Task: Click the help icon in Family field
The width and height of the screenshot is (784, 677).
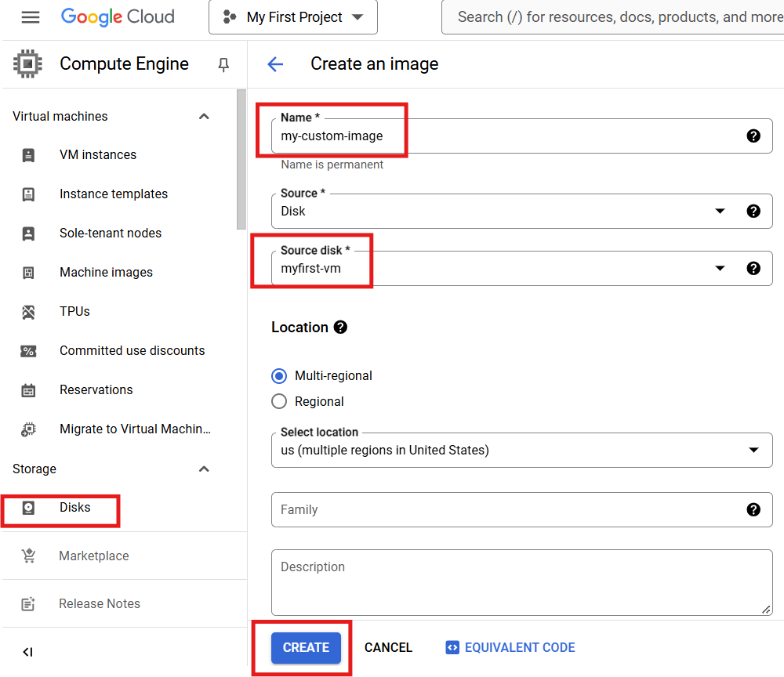Action: (753, 509)
